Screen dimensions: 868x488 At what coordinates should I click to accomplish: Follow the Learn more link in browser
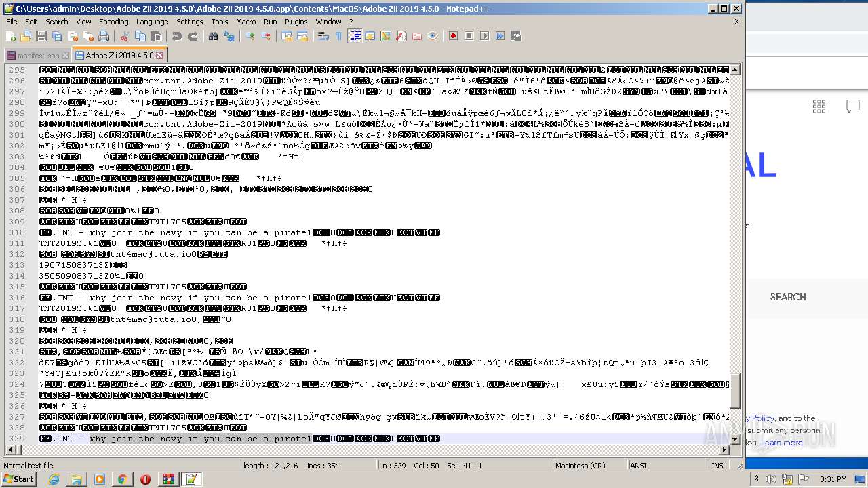pyautogui.click(x=781, y=443)
